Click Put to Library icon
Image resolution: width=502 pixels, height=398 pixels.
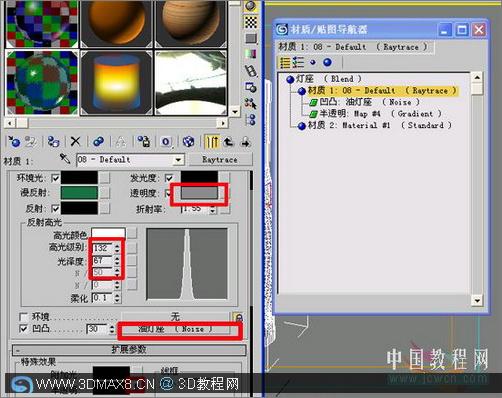[x=144, y=142]
